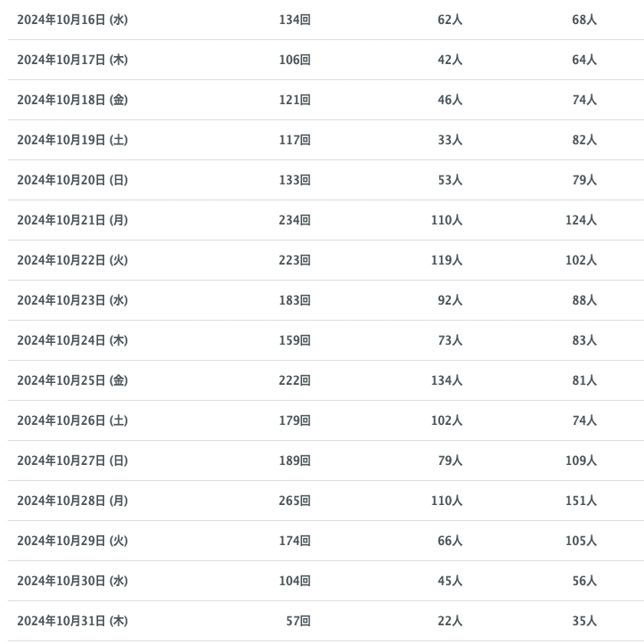
Task: Click the date 2024年10月17日 (木)
Action: point(72,60)
